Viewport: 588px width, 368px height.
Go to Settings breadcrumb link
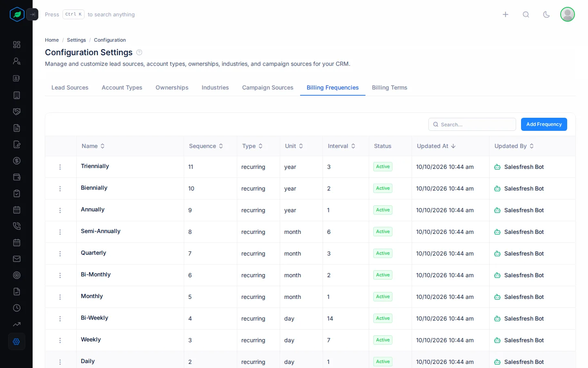pos(76,40)
